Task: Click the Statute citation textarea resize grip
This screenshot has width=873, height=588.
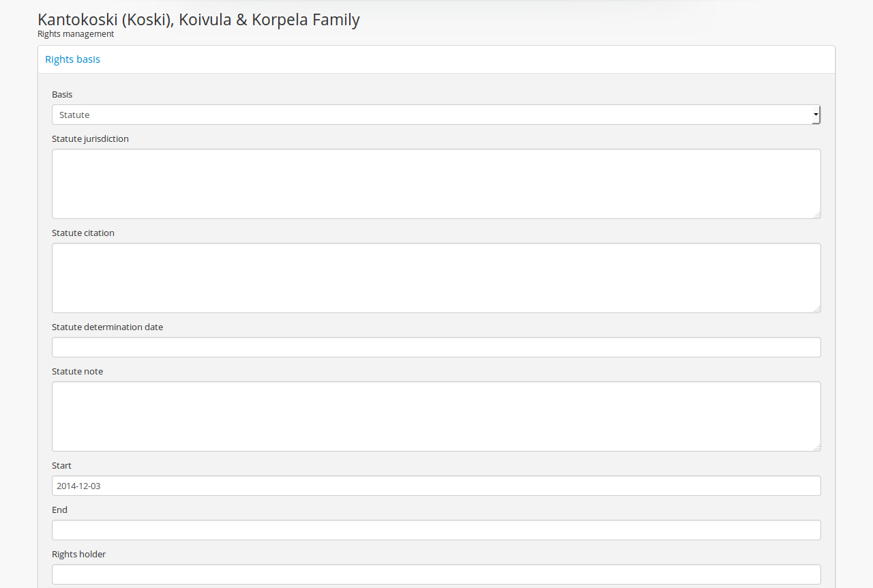Action: point(817,309)
